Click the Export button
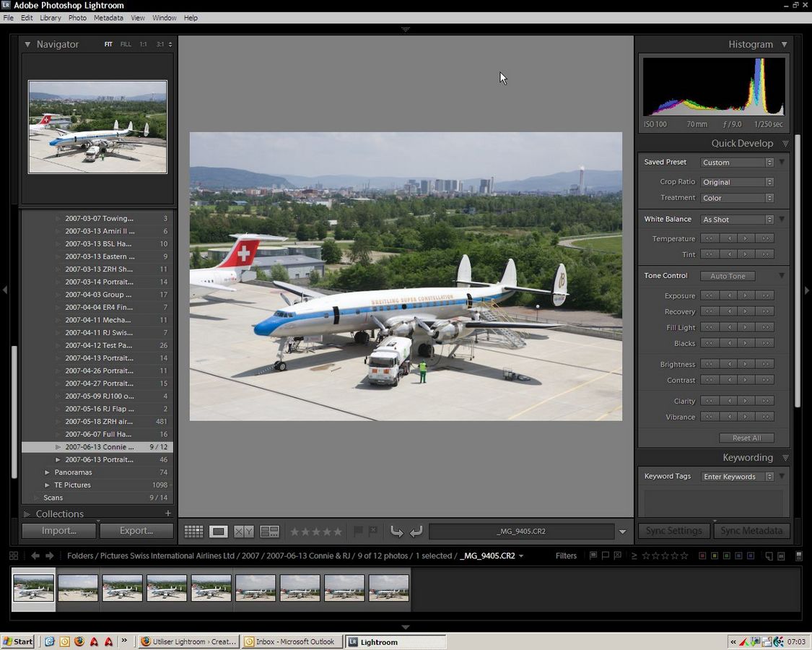 coord(136,531)
